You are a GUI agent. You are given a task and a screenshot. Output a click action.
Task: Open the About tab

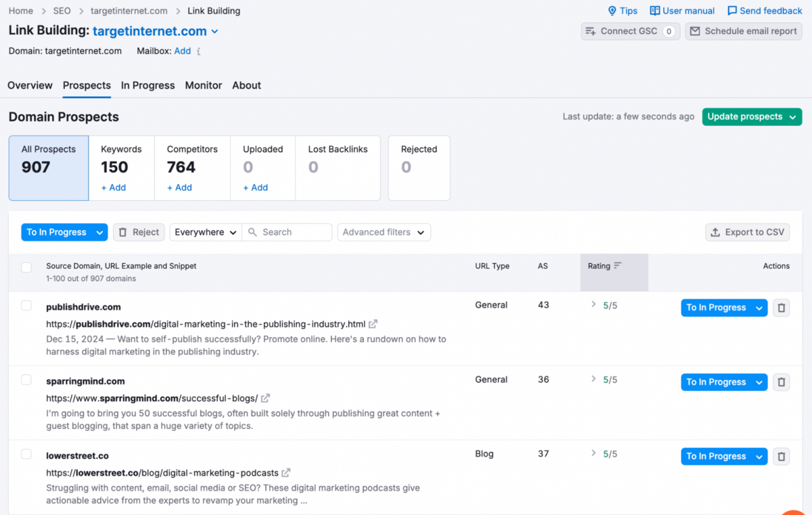click(x=246, y=85)
